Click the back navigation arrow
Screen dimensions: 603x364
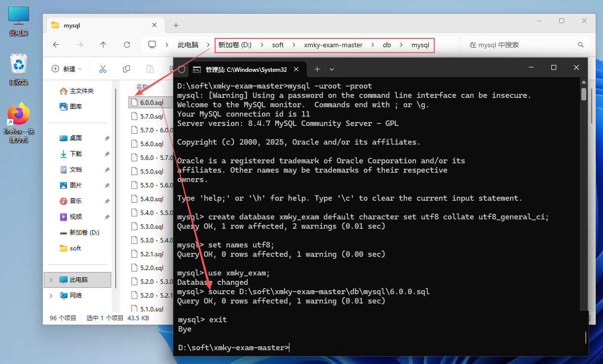[x=56, y=45]
